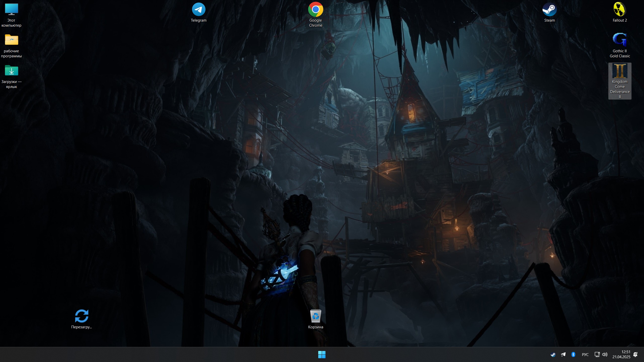Open Telegram from the system tray
The image size is (644, 362).
(x=563, y=355)
